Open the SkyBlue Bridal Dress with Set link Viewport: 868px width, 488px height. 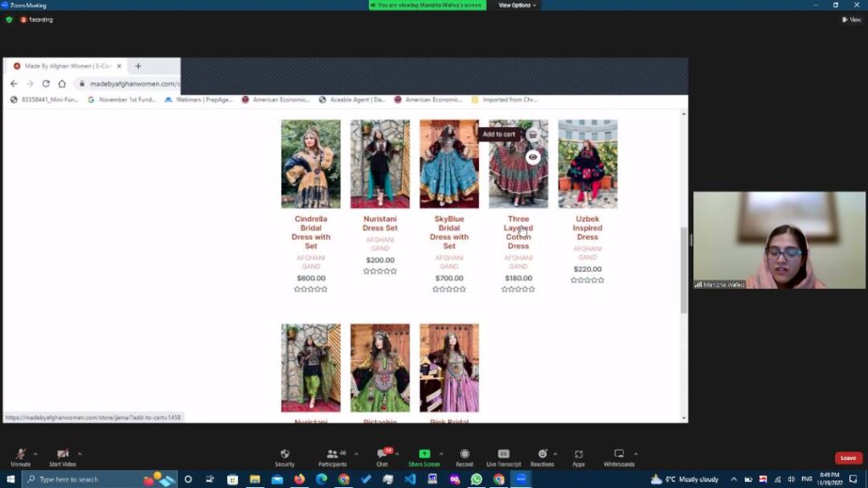click(449, 232)
